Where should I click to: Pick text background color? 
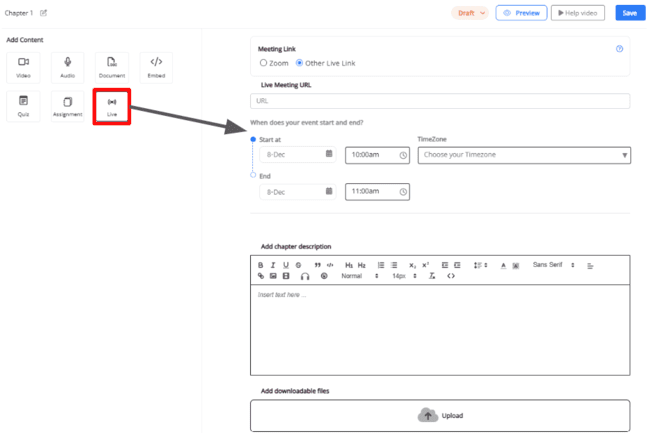click(516, 266)
